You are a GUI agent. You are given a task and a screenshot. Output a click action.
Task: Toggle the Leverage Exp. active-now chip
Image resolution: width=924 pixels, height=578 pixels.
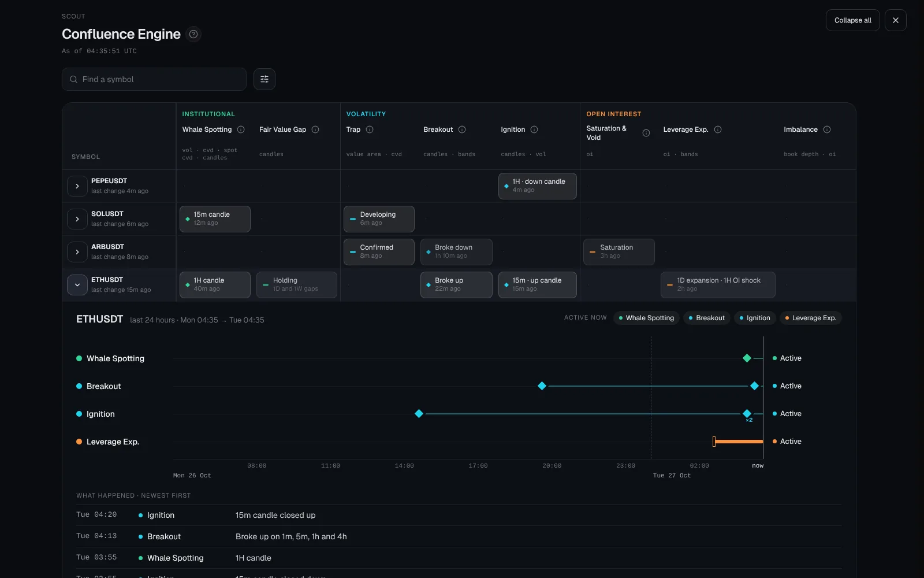811,318
